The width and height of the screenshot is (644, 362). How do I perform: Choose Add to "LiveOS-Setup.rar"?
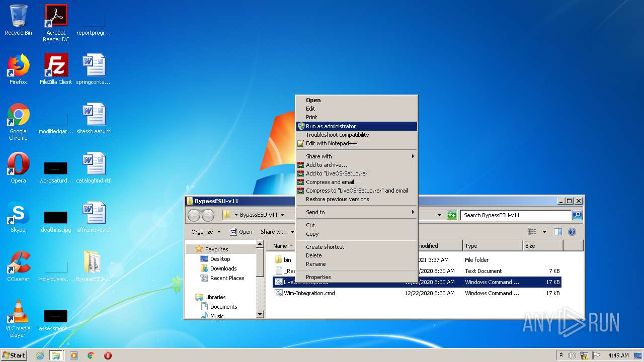(357, 173)
